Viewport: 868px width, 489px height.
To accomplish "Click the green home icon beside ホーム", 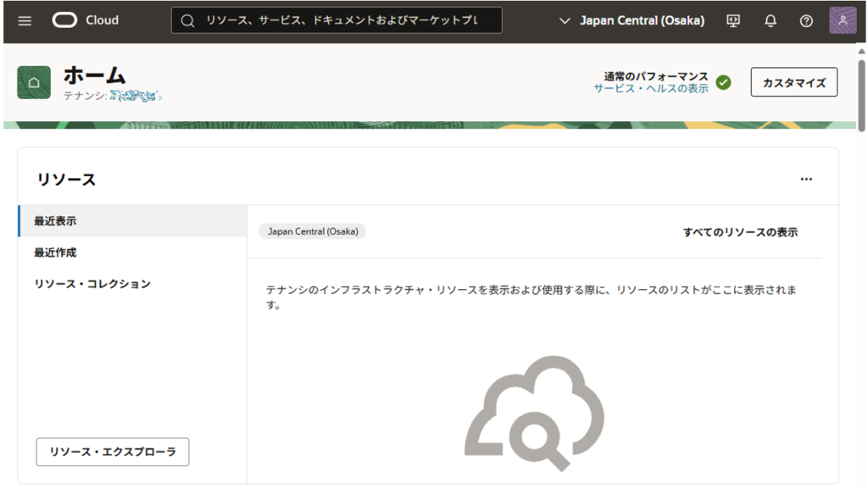I will tap(34, 82).
